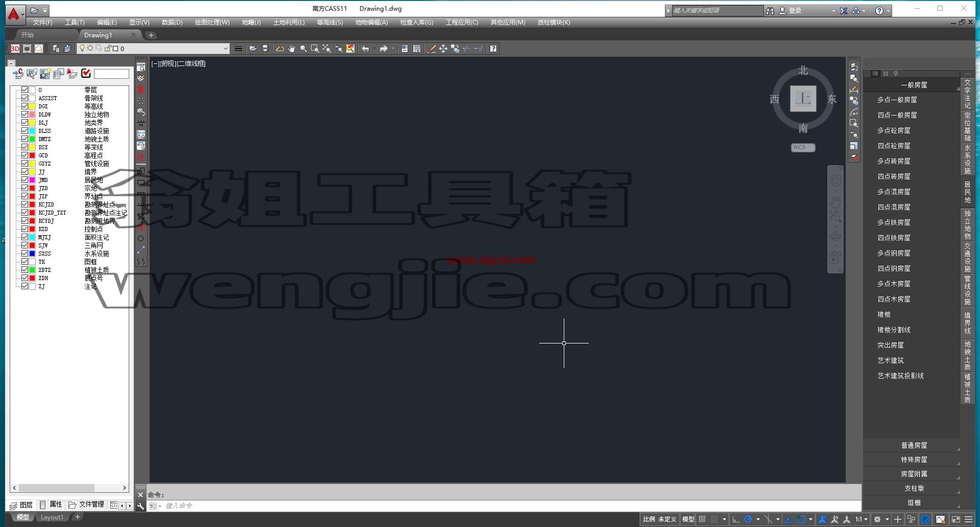This screenshot has height=527, width=980.
Task: Click the question mark Help toolbar icon
Action: [493, 49]
